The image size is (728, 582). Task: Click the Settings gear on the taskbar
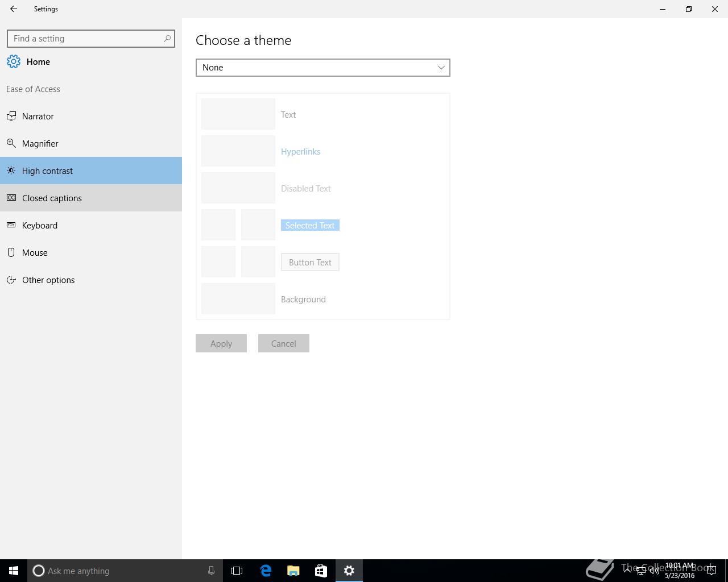click(349, 571)
